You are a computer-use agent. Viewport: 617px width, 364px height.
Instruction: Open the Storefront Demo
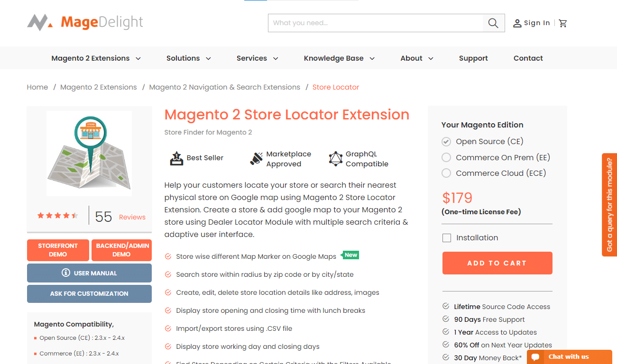click(58, 250)
